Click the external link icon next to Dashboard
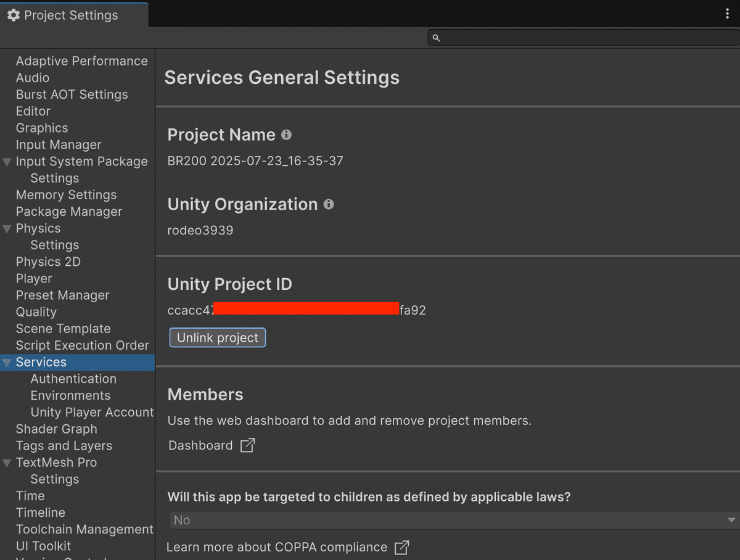The image size is (740, 560). pyautogui.click(x=247, y=445)
